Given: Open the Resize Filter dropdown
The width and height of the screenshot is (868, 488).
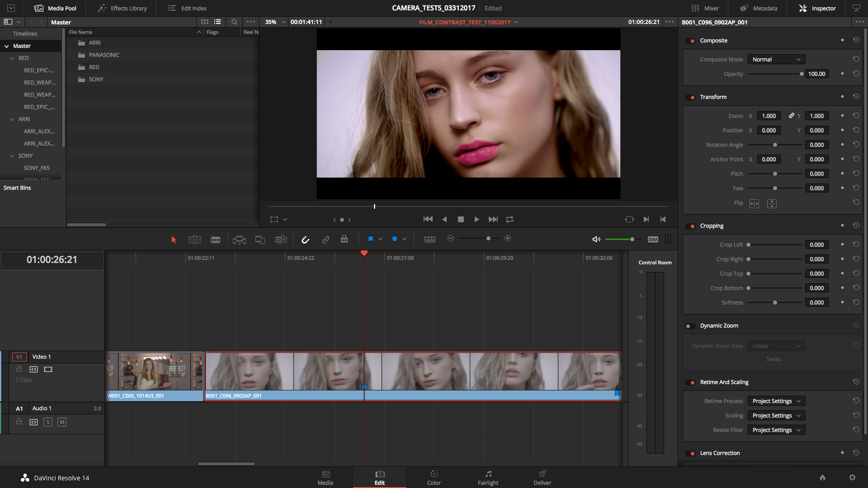Looking at the screenshot, I should coord(776,430).
